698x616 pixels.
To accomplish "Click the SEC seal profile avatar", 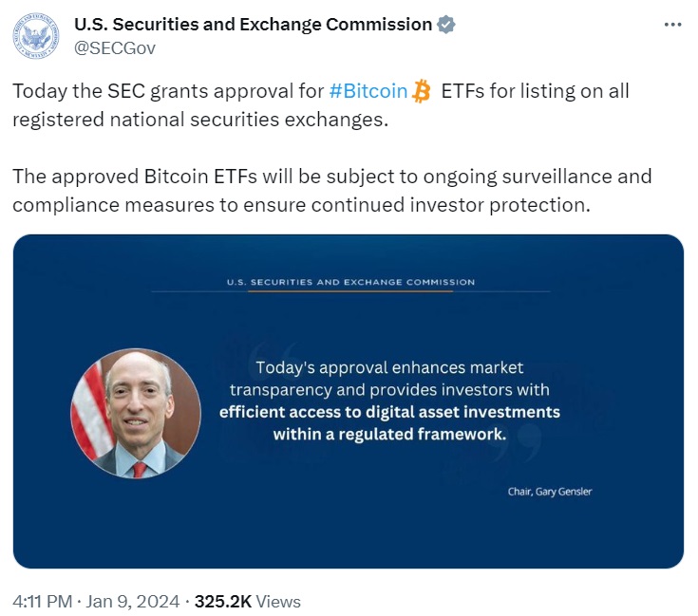I will [37, 35].
